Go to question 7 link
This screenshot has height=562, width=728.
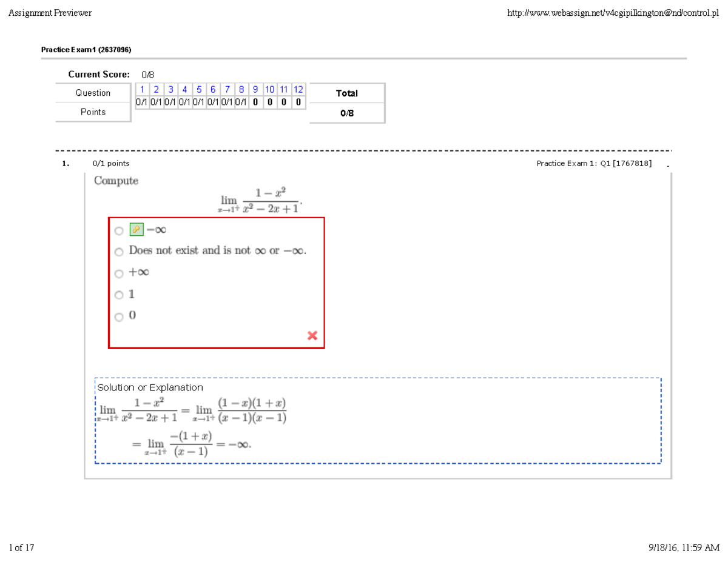pyautogui.click(x=227, y=90)
